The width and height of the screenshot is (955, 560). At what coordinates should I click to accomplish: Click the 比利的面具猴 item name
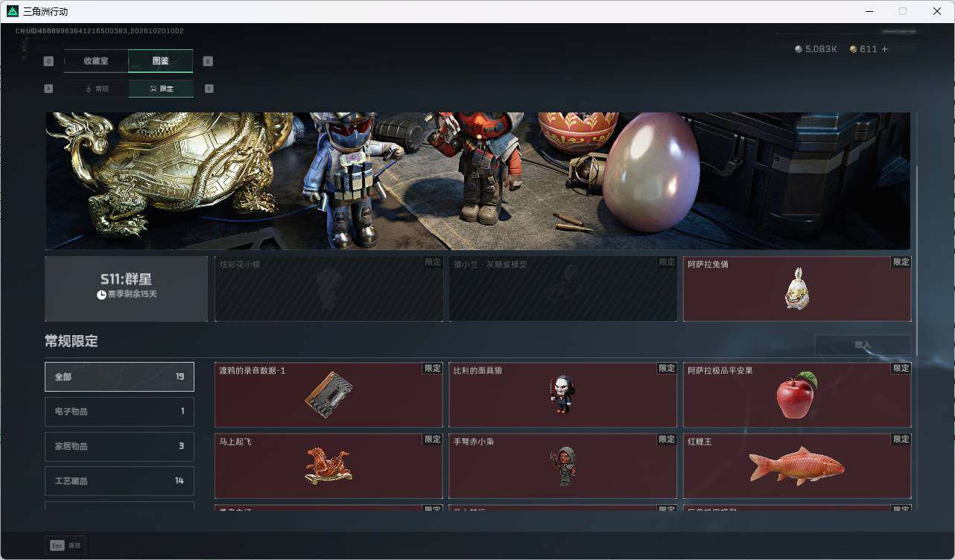477,370
